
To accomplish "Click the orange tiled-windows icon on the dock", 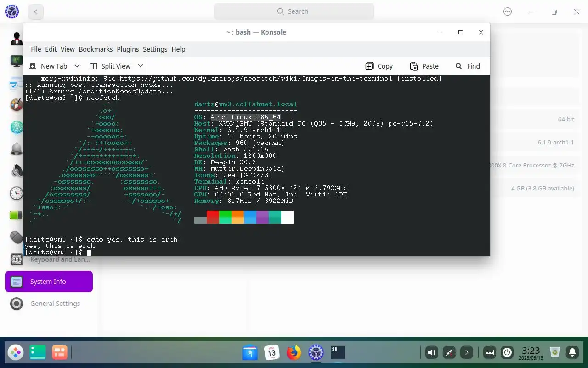I will pos(60,353).
